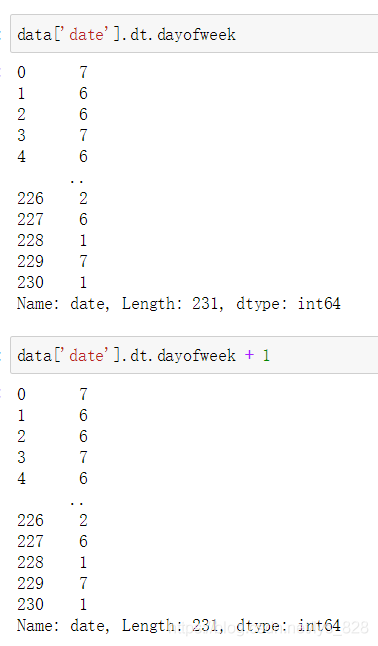Click the value 7 beside index 229 in second output
This screenshot has height=646, width=378.
[x=83, y=583]
